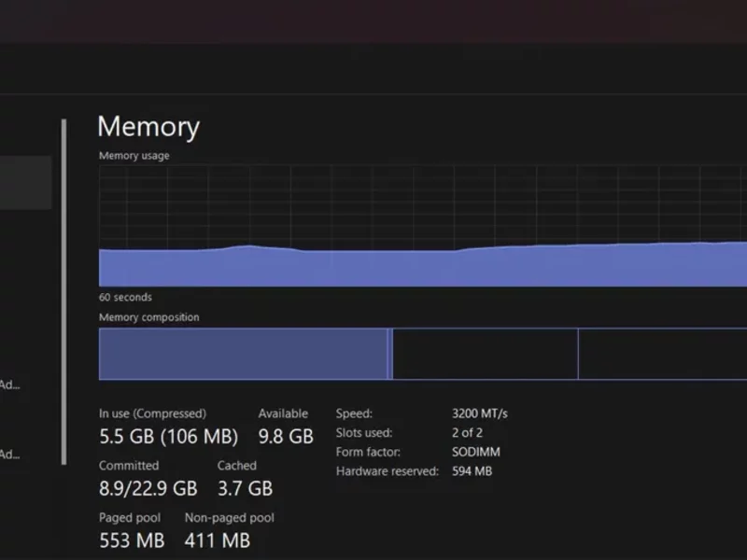
Task: Click the 5.5 GB (106 MB) in-use value
Action: click(x=168, y=437)
